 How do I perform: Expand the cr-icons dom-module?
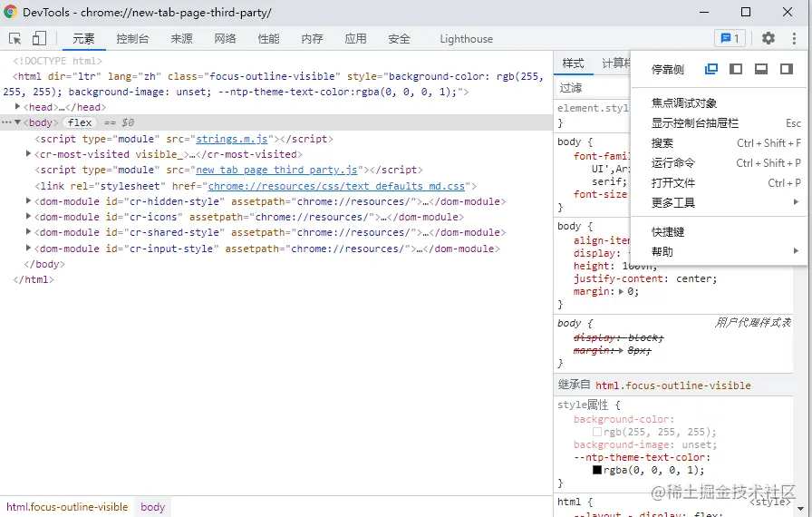tap(28, 216)
